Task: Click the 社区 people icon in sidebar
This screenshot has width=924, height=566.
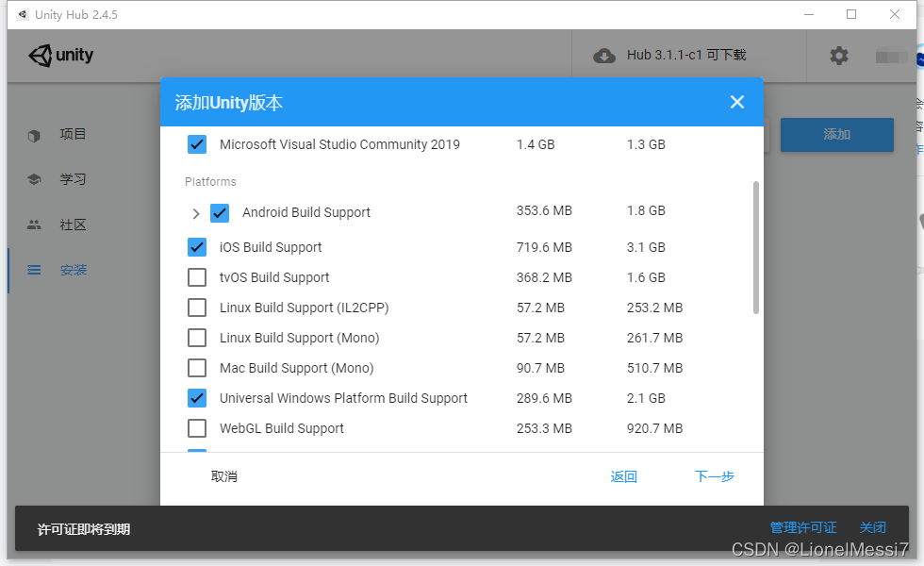Action: pos(34,225)
